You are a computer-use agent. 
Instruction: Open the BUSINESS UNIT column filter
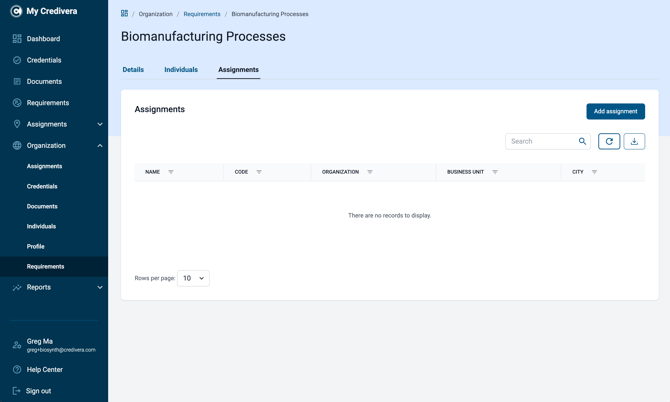tap(495, 172)
